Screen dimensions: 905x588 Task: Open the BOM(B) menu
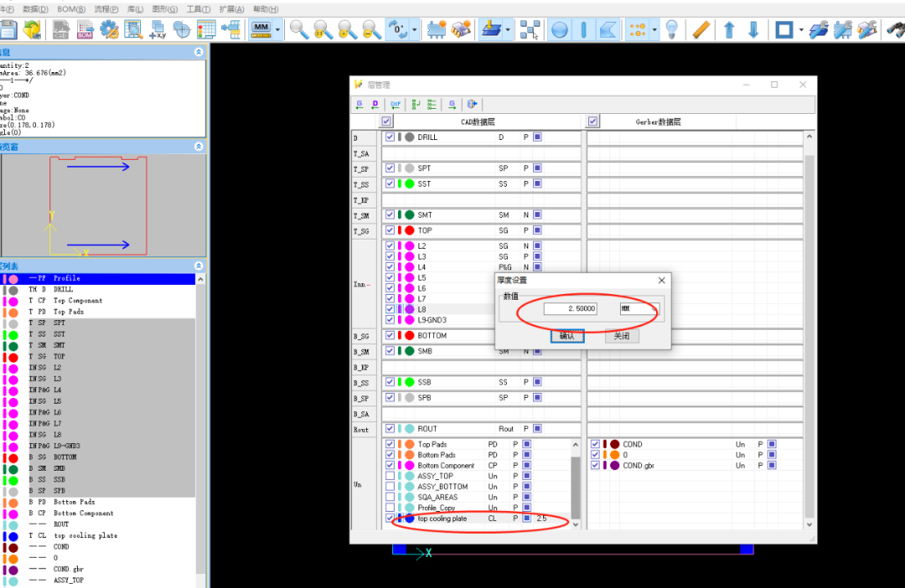pyautogui.click(x=71, y=9)
